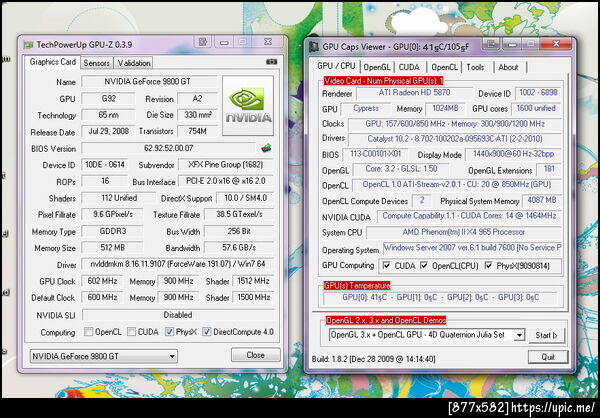Click GPU cores value 1600 unified

[536, 108]
